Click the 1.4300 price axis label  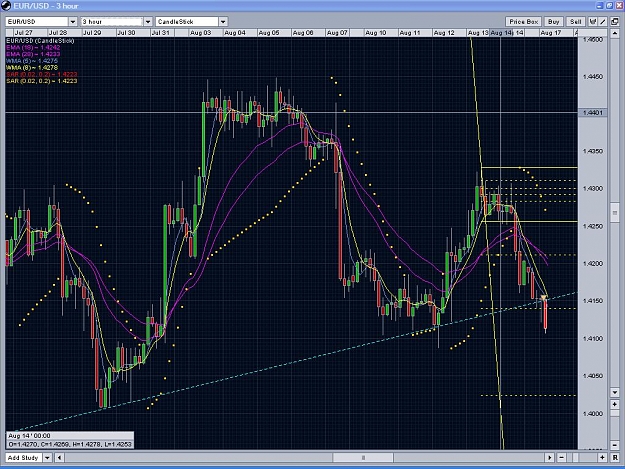593,188
